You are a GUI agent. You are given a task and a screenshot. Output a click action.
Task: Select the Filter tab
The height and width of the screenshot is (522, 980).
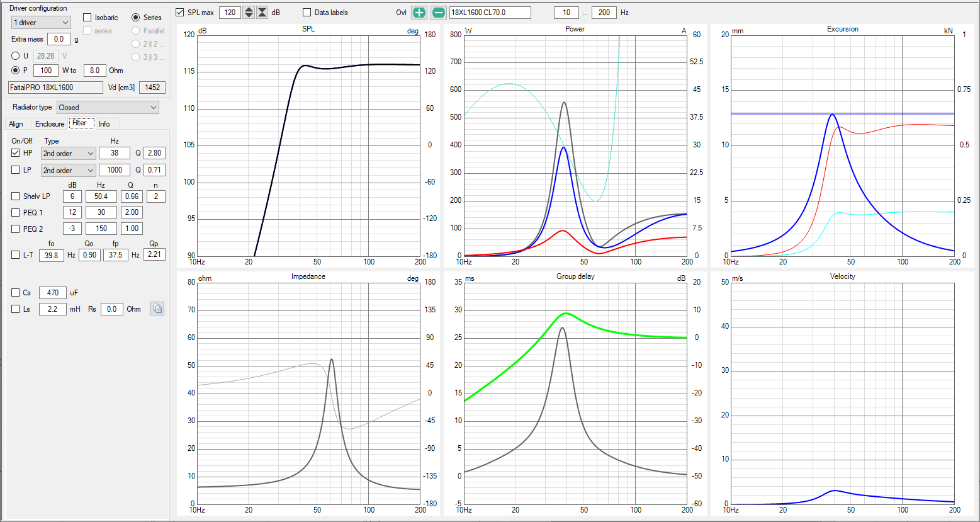pyautogui.click(x=82, y=123)
